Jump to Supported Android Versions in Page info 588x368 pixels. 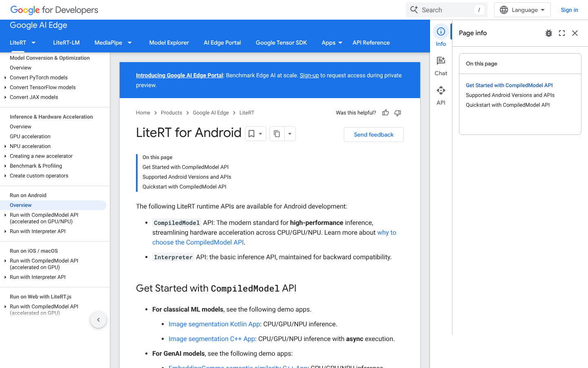pyautogui.click(x=510, y=95)
